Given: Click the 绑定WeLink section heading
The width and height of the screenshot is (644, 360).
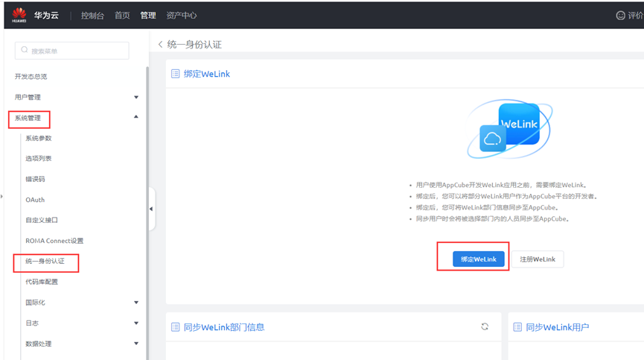Looking at the screenshot, I should 206,74.
